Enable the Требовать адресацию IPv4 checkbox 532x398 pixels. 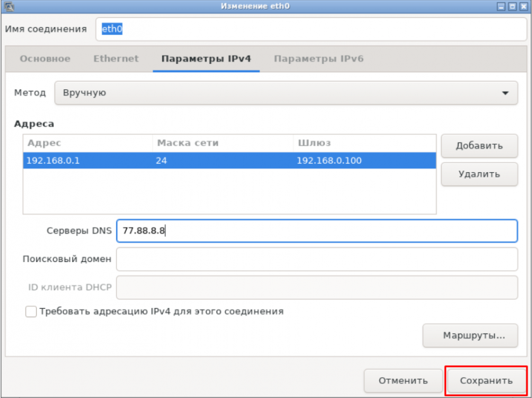click(30, 311)
